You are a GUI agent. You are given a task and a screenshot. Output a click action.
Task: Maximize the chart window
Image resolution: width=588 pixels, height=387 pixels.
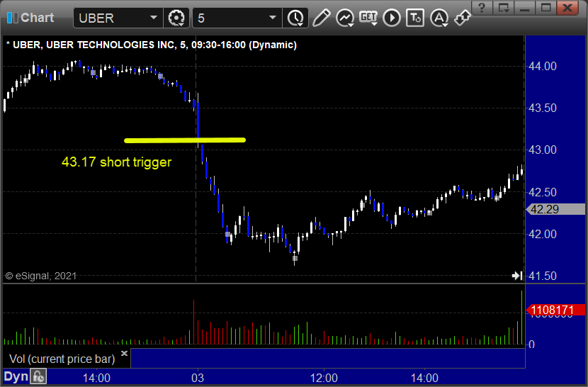(545, 8)
